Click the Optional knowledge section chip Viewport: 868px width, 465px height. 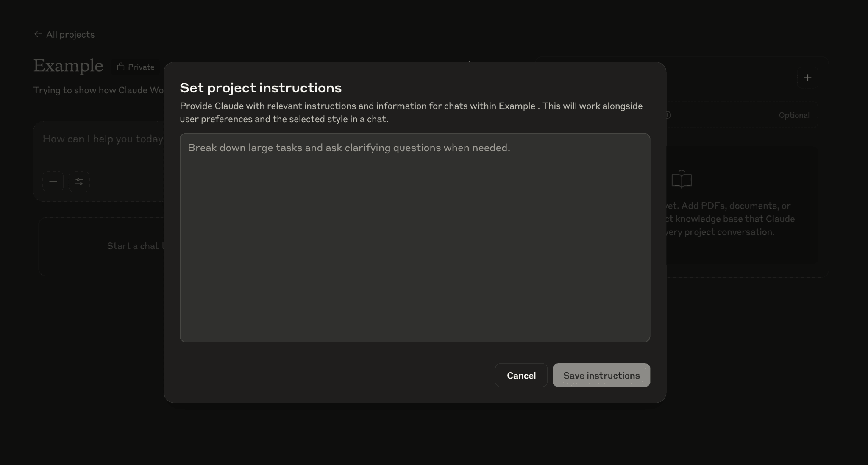tap(794, 115)
